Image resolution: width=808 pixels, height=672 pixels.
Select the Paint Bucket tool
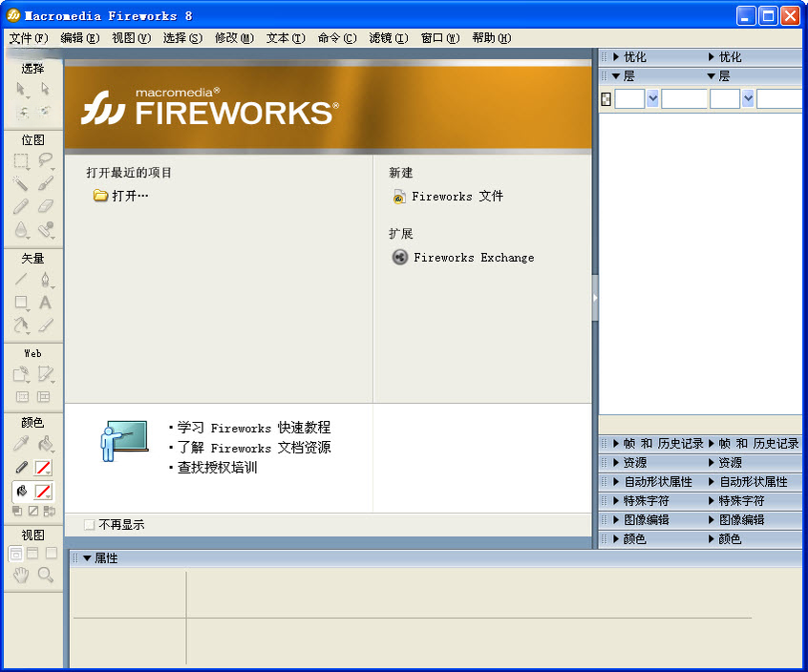tap(45, 443)
